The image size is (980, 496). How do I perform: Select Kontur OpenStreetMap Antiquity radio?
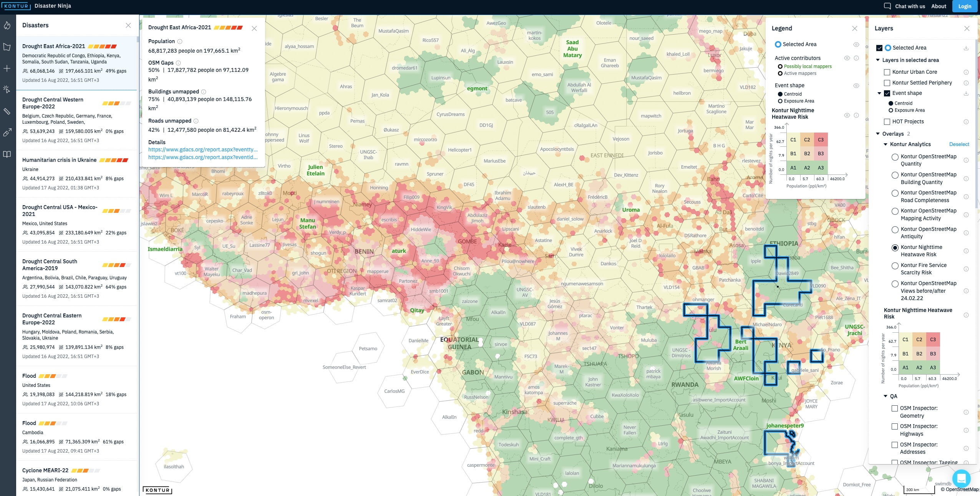pyautogui.click(x=895, y=230)
